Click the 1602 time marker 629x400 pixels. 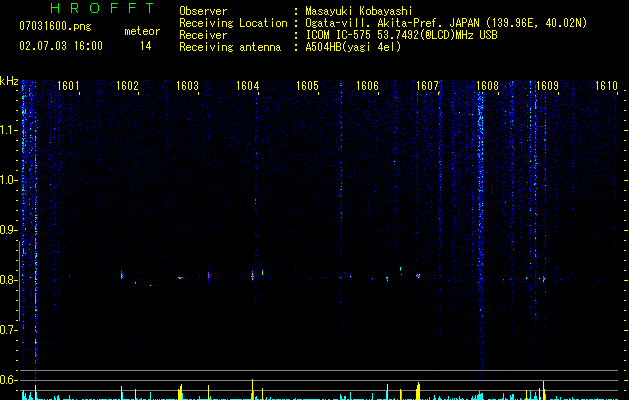127,86
